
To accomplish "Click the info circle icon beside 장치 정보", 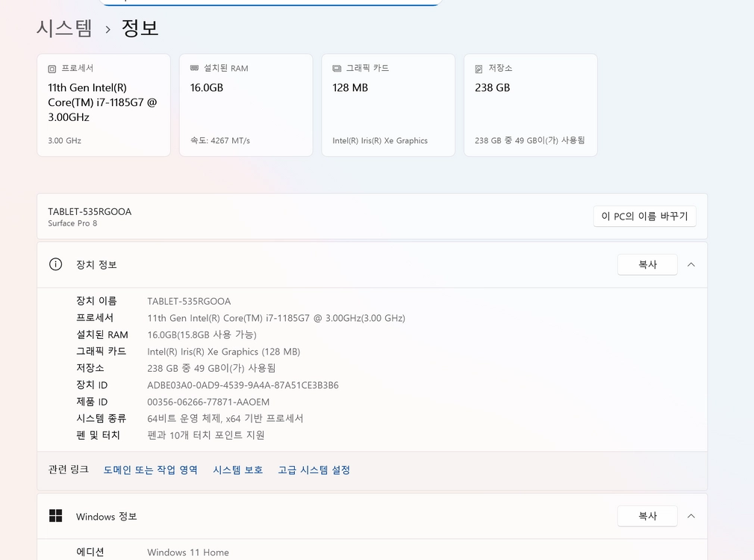I will pos(56,264).
